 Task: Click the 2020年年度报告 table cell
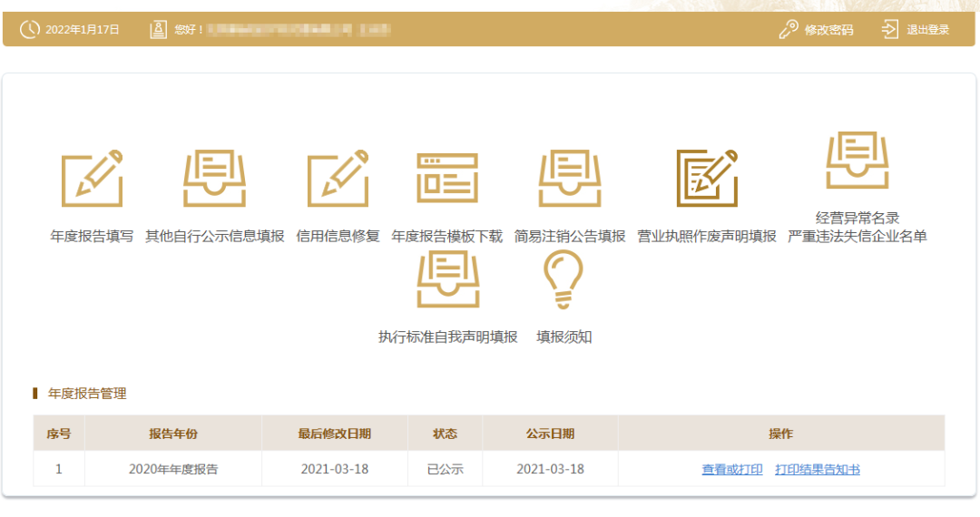click(173, 470)
